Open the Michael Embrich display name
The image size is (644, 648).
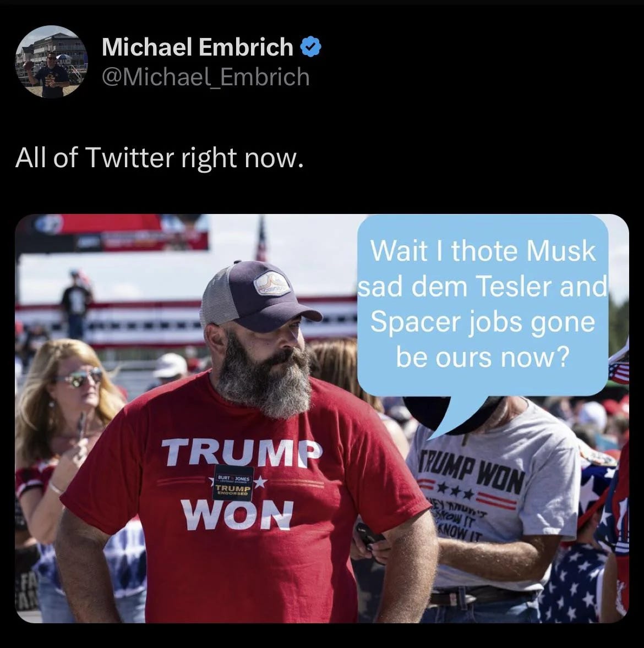(x=198, y=47)
